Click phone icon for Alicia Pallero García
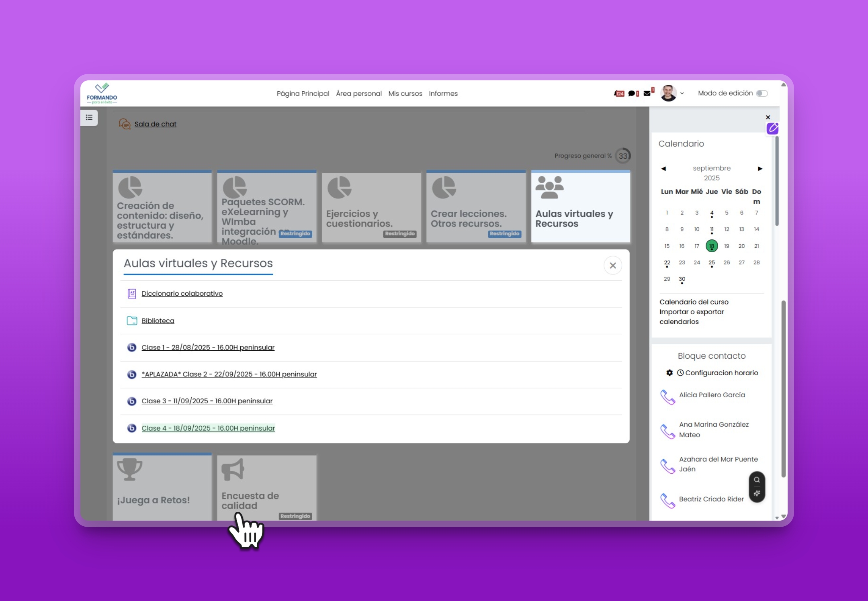The image size is (868, 601). tap(667, 397)
